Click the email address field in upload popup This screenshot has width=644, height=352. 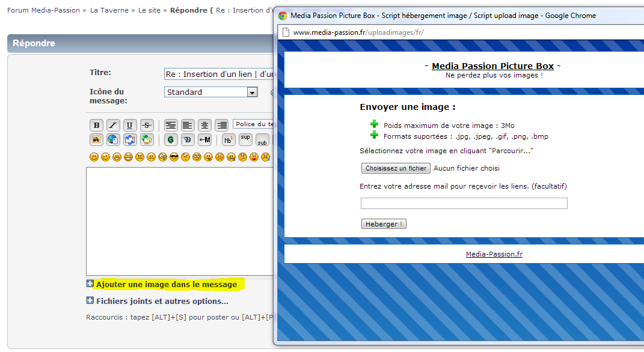464,204
